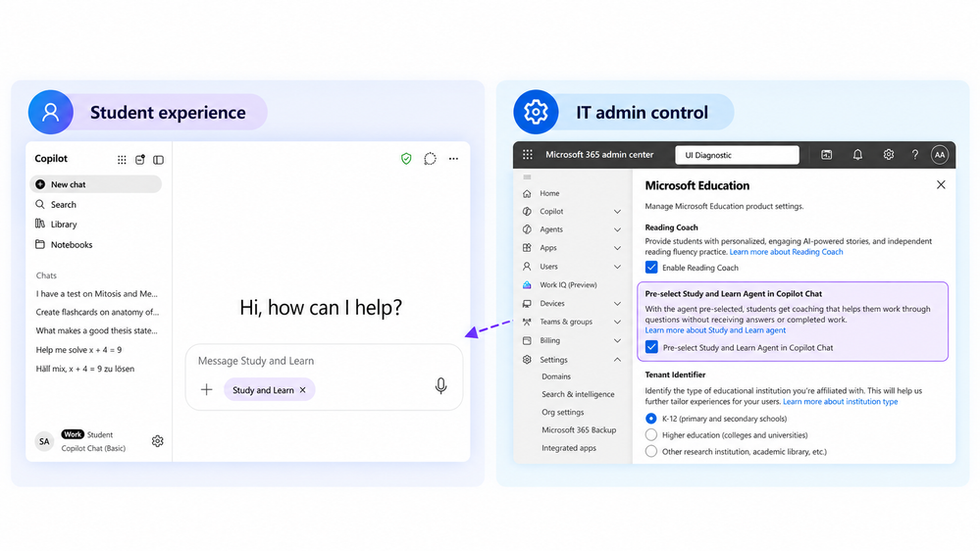
Task: Open Search & intelligence under Settings
Action: click(578, 394)
